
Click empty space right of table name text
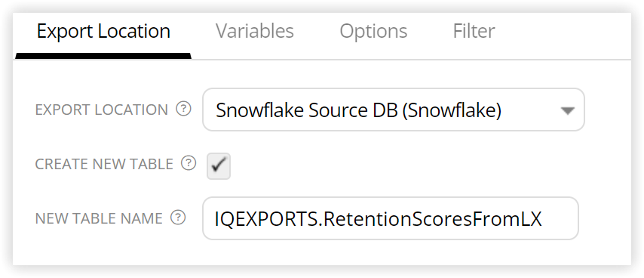pos(560,218)
